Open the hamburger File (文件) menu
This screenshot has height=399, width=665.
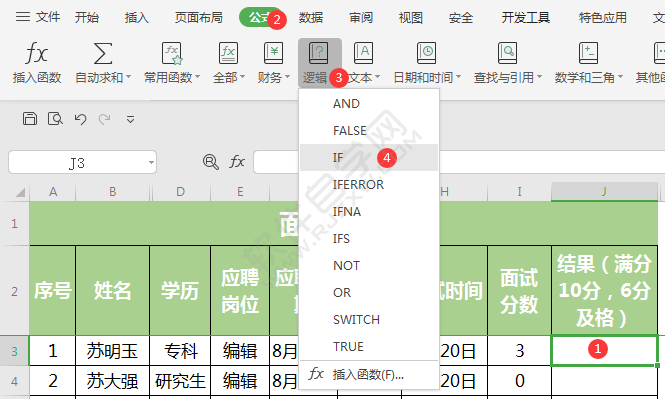38,17
